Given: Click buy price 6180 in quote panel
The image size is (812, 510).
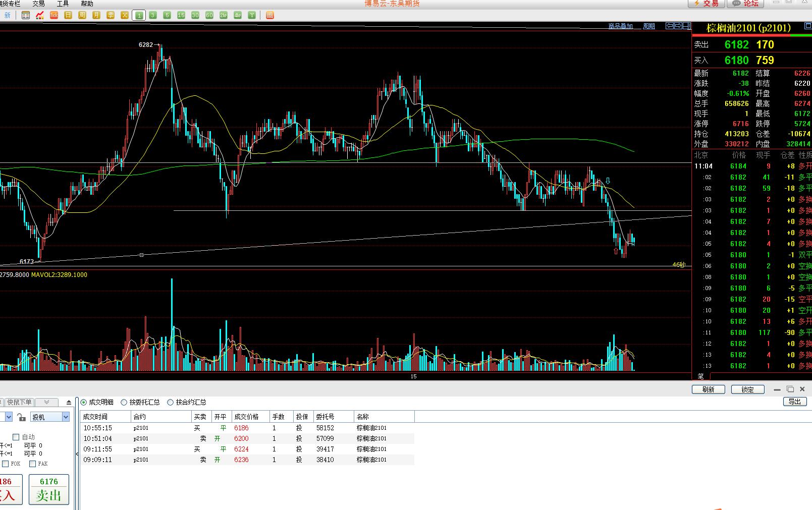Looking at the screenshot, I should point(737,60).
